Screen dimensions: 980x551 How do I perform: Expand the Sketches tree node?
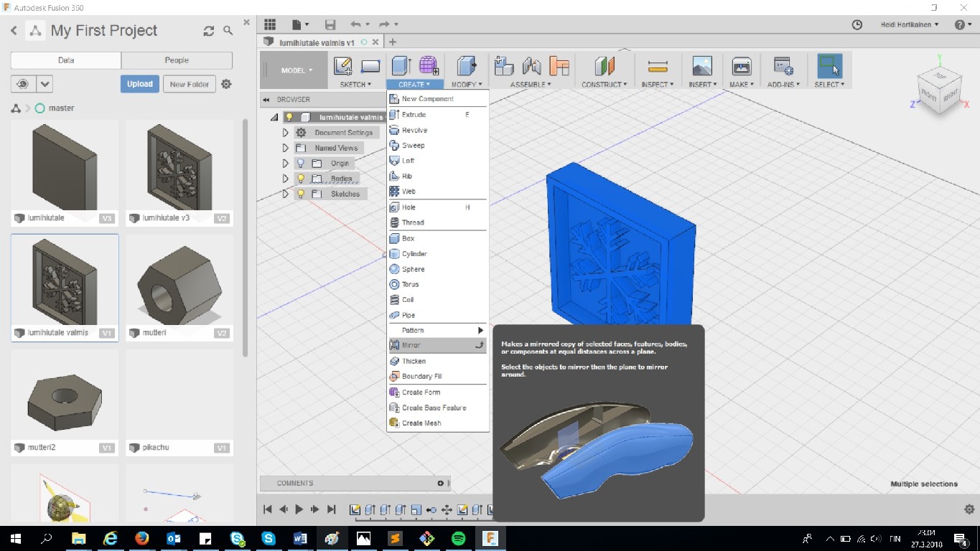tap(285, 194)
